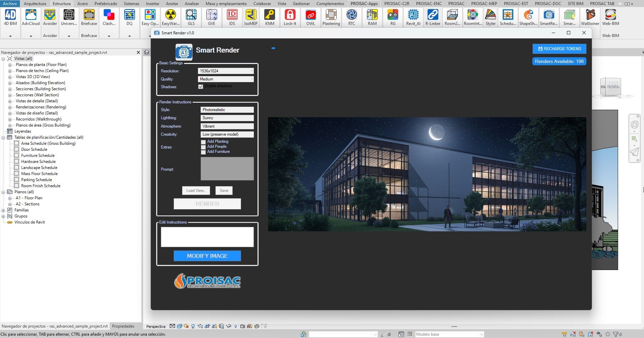Image resolution: width=644 pixels, height=338 pixels.
Task: Expand the Planos de planta tree node
Action: tap(10, 65)
